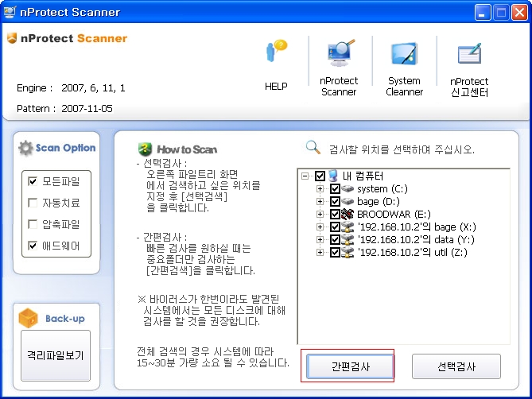This screenshot has height=399, width=532.
Task: Select the nProtect 신고센터 label
Action: point(469,87)
